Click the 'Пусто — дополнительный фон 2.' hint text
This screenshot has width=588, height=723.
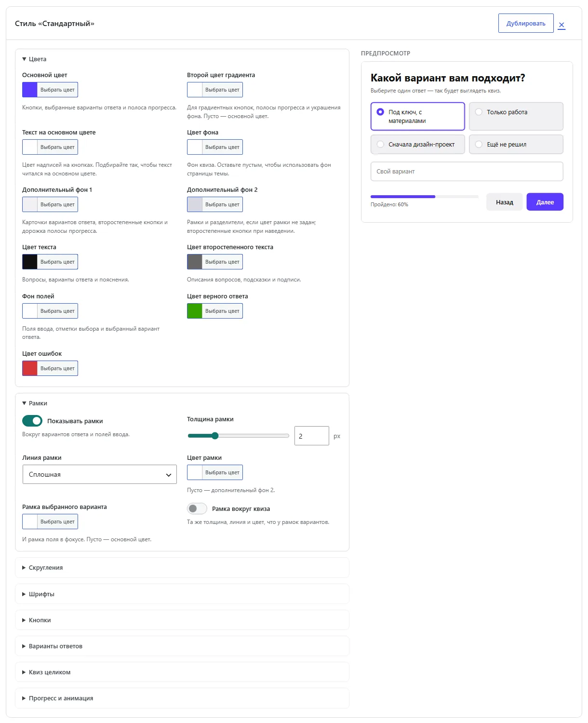click(231, 490)
